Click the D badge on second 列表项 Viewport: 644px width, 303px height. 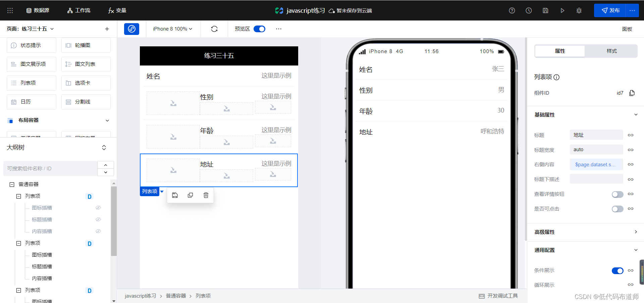point(90,244)
